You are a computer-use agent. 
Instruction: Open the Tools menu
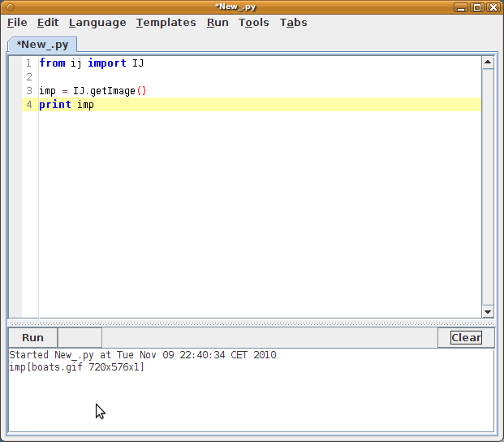[253, 23]
